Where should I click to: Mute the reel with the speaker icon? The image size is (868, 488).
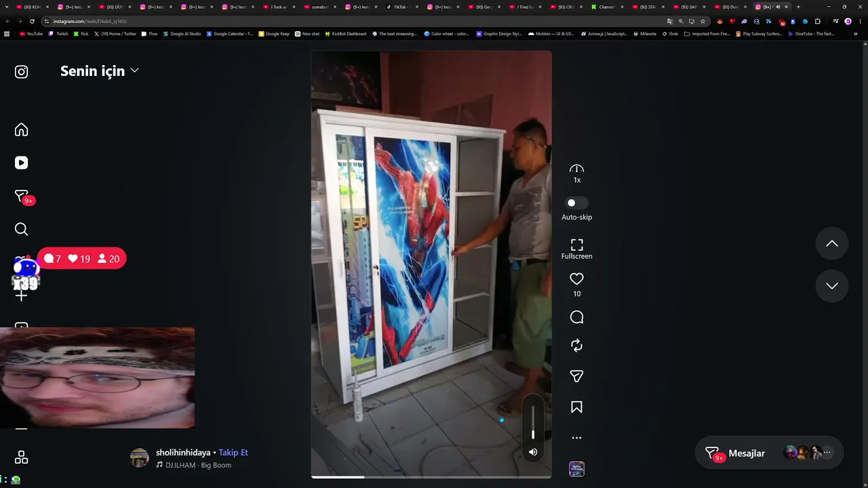click(533, 452)
